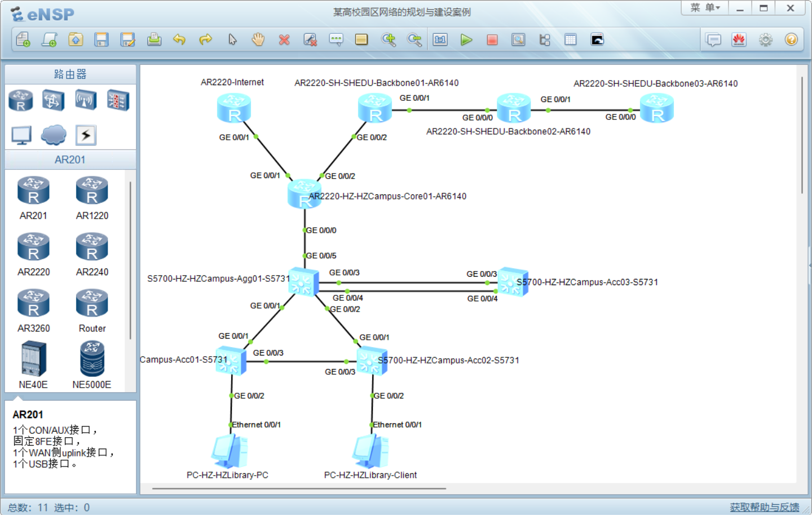Select the PC-HZ-HZLibrary-PC node
Screen dimensions: 812x515
tap(230, 451)
